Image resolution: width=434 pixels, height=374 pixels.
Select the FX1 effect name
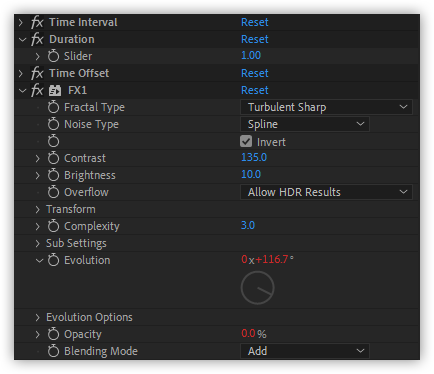point(77,90)
